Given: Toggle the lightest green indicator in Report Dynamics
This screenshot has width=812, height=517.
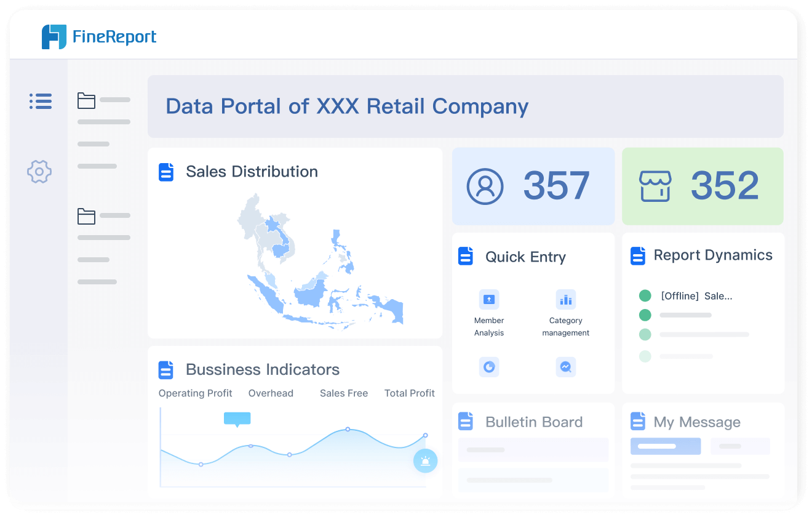Looking at the screenshot, I should [645, 356].
